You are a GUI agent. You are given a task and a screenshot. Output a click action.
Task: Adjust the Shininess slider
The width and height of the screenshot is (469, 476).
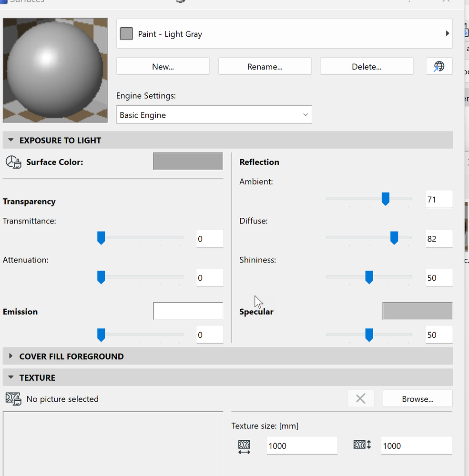pos(368,277)
